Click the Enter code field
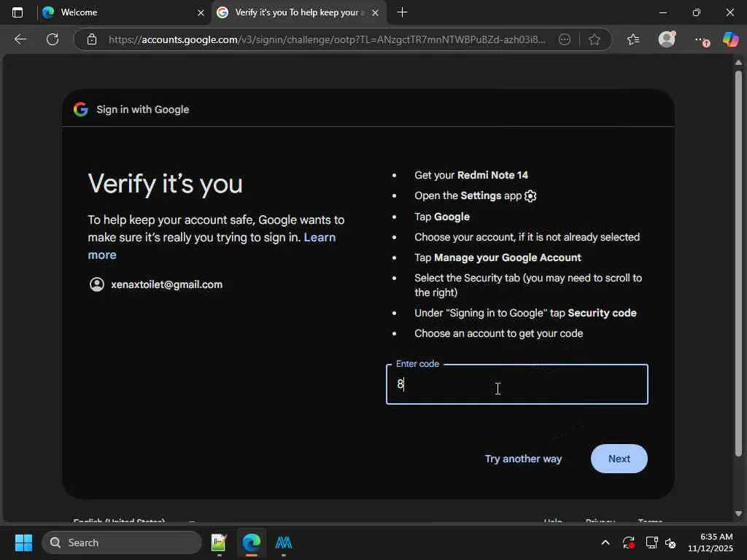This screenshot has width=747, height=560. coord(517,384)
